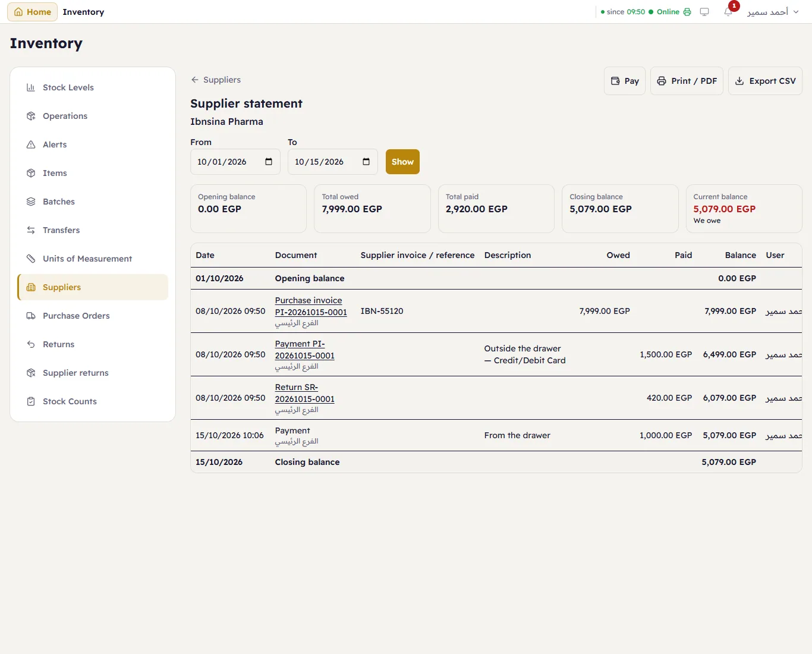Viewport: 812px width, 654px height.
Task: Click the Show button
Action: tap(402, 162)
